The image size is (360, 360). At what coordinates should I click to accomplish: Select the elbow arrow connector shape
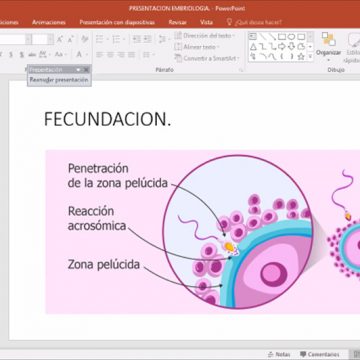(x=272, y=46)
